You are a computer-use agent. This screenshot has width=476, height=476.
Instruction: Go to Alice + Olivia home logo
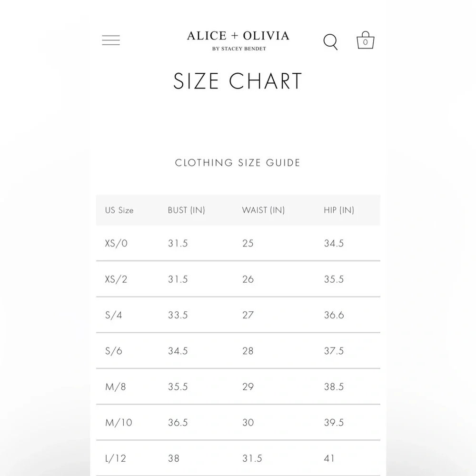click(x=238, y=36)
